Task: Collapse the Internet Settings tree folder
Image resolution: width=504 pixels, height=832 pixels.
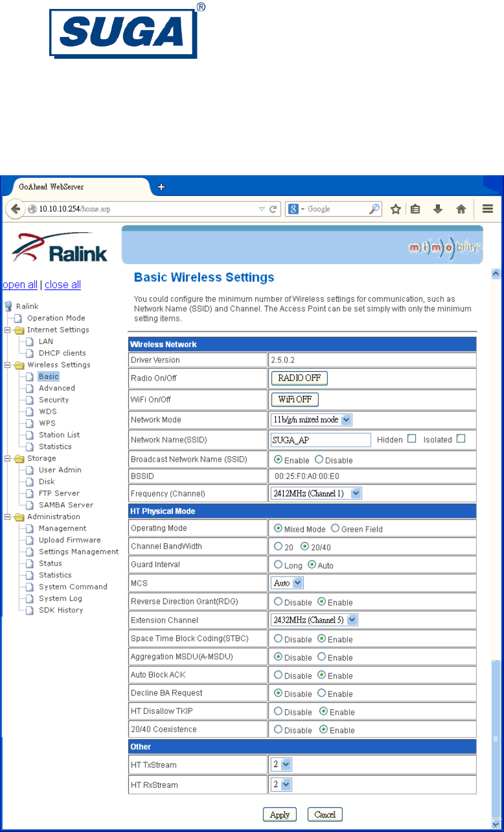Action: pyautogui.click(x=8, y=330)
